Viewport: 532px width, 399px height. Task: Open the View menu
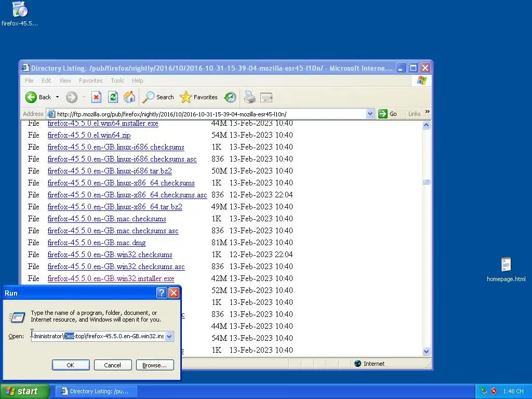[x=65, y=81]
